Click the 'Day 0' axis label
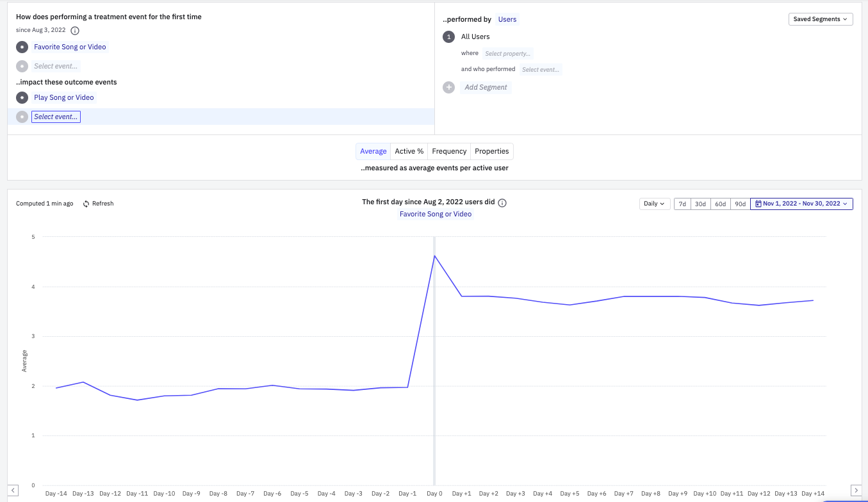Viewport: 868px width, 502px height. [x=434, y=494]
